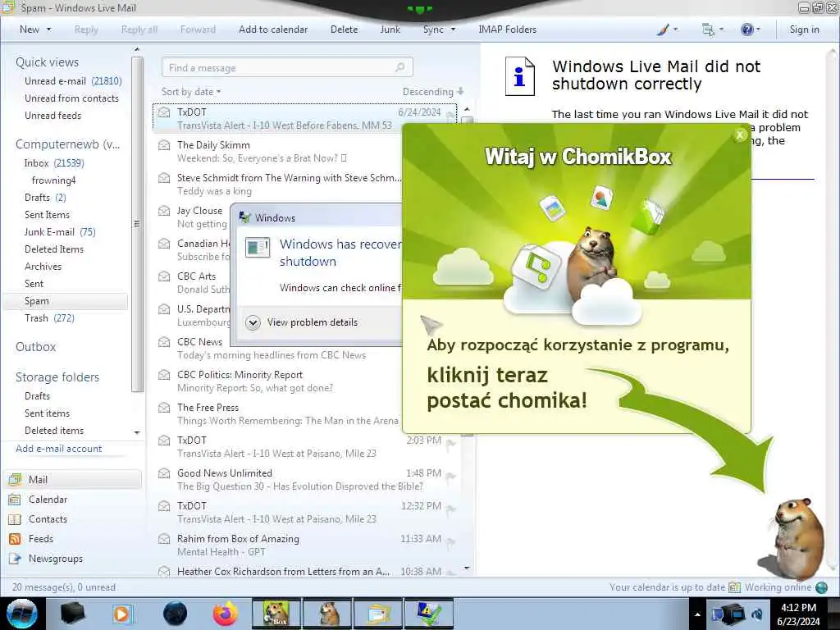Open Contacts from the navigation shortcuts
The height and width of the screenshot is (630, 840).
point(48,519)
